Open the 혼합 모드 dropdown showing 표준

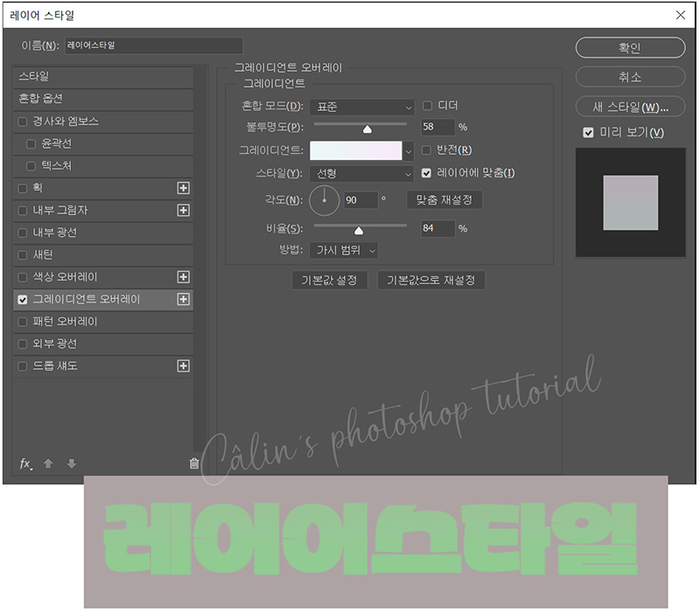click(361, 107)
